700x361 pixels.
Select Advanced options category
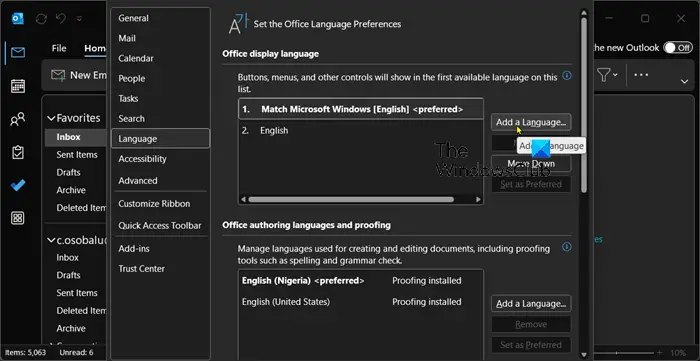tap(160, 181)
